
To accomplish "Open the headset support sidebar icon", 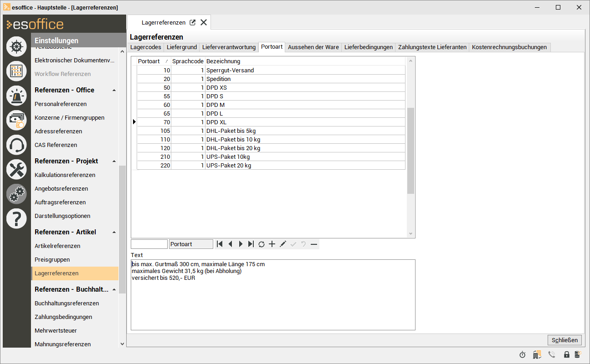I will point(17,145).
